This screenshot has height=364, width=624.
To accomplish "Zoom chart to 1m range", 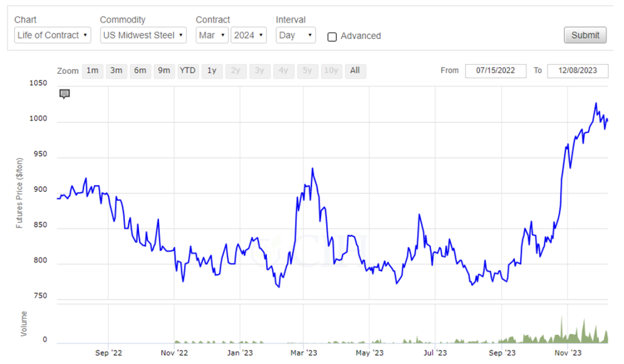I will [92, 71].
